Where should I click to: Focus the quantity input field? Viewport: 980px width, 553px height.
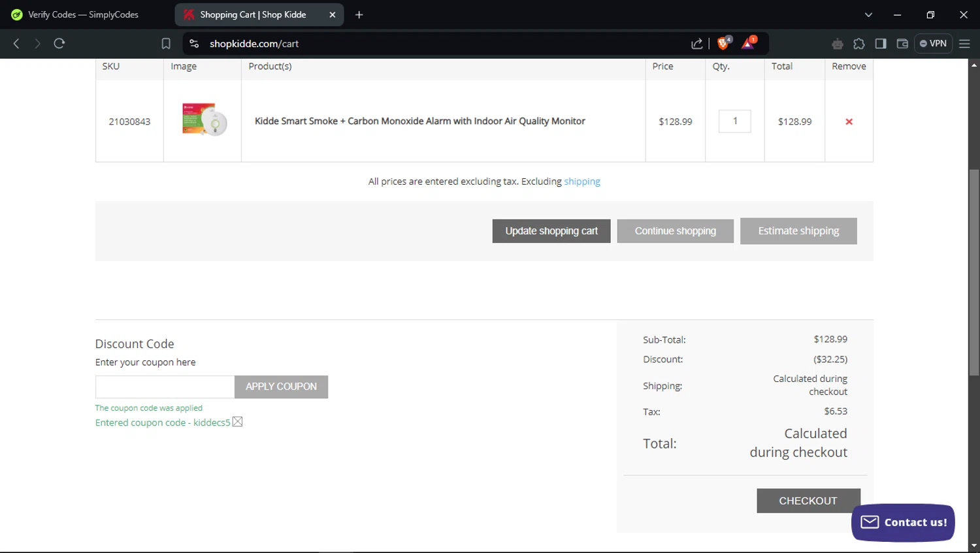(x=735, y=121)
